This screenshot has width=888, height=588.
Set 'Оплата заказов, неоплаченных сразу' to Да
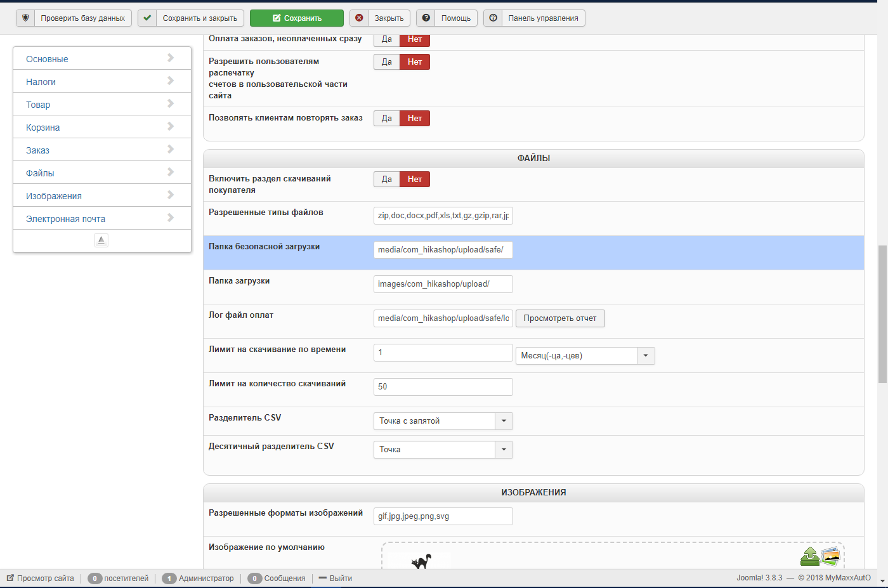coord(387,39)
